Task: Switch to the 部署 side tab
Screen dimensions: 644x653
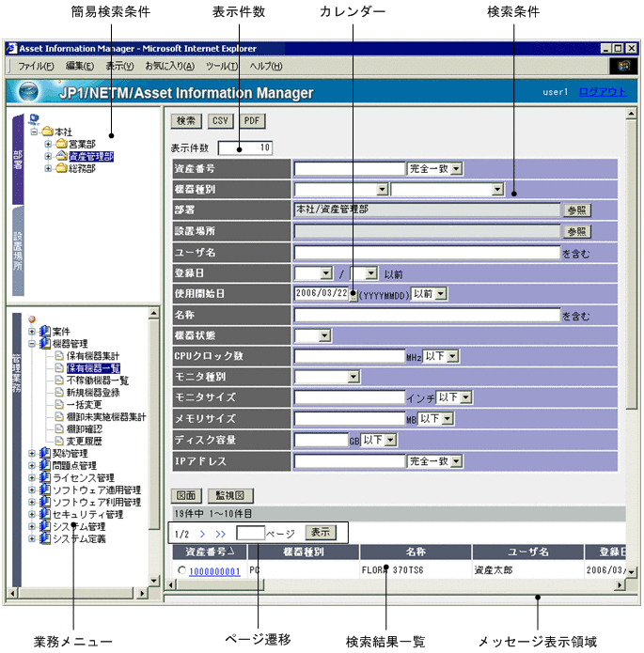Action: pyautogui.click(x=18, y=160)
